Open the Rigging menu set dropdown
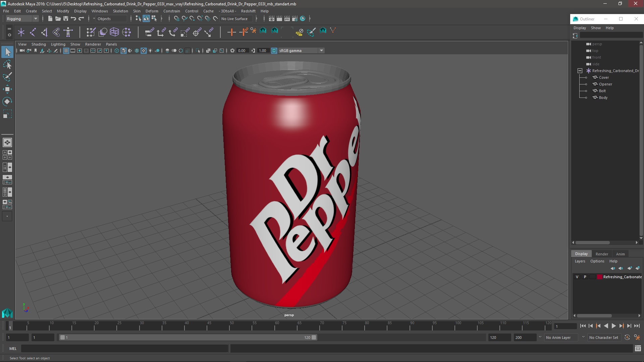The height and width of the screenshot is (362, 644). pyautogui.click(x=22, y=19)
